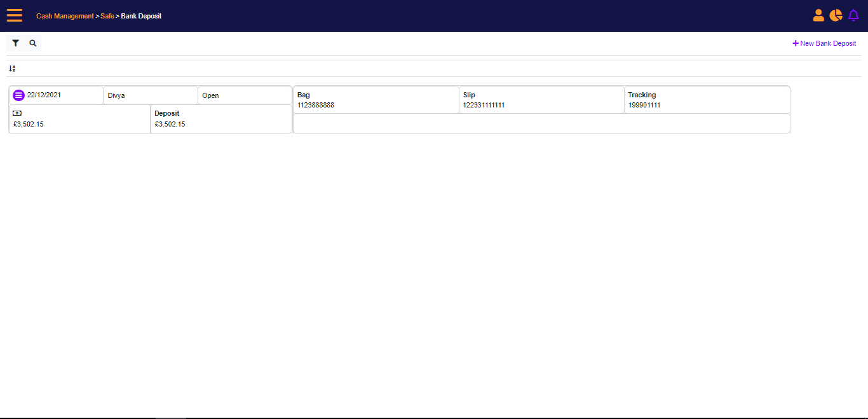Select the Slip label
The image size is (868, 419).
pyautogui.click(x=469, y=95)
